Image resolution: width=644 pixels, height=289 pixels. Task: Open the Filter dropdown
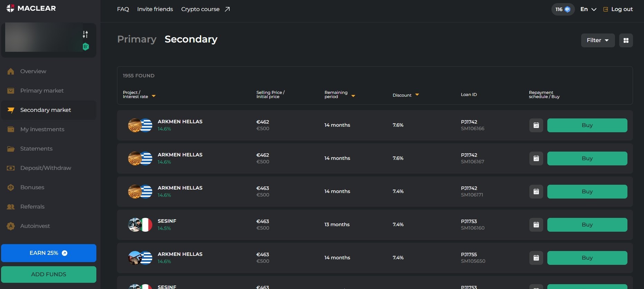pyautogui.click(x=598, y=40)
